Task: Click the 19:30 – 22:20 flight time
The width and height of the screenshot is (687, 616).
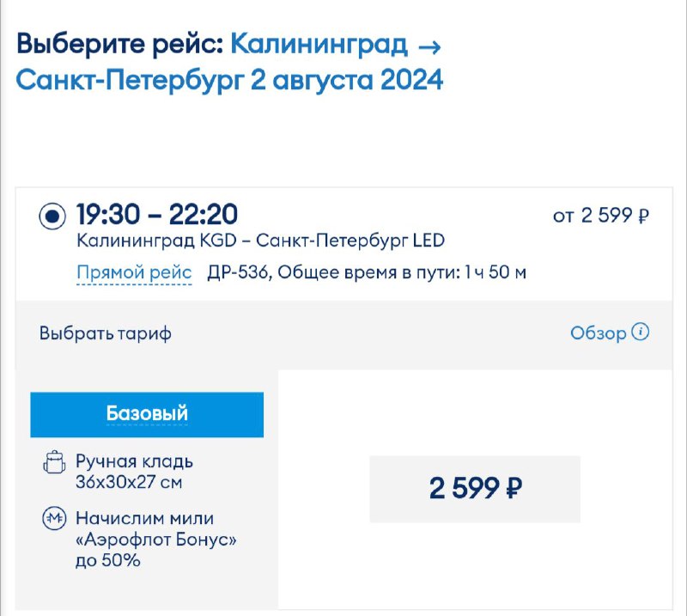Action: (x=157, y=214)
